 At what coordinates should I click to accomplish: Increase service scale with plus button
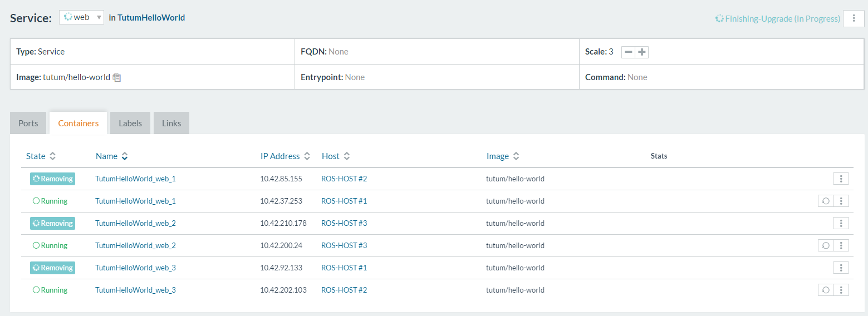pos(642,52)
